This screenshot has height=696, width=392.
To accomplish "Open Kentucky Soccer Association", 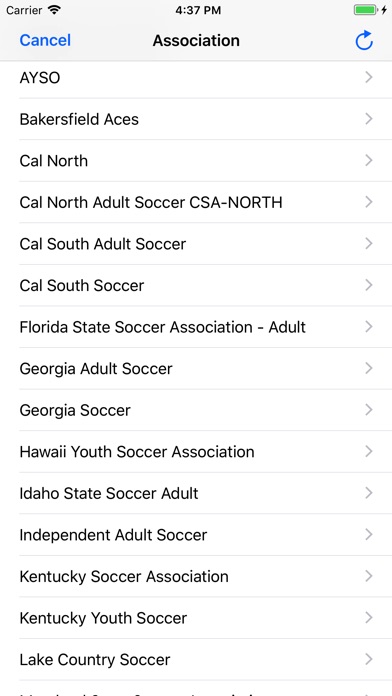I will (196, 576).
